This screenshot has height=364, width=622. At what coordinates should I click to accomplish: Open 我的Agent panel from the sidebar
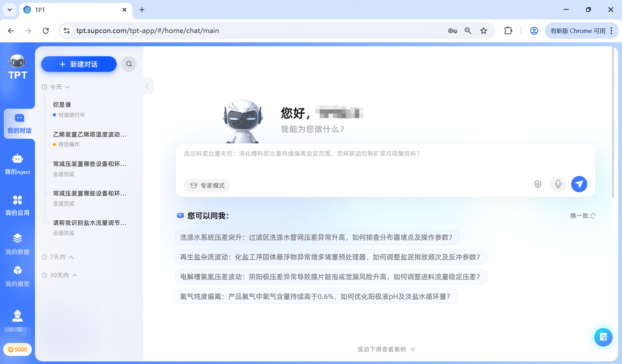[x=18, y=163]
